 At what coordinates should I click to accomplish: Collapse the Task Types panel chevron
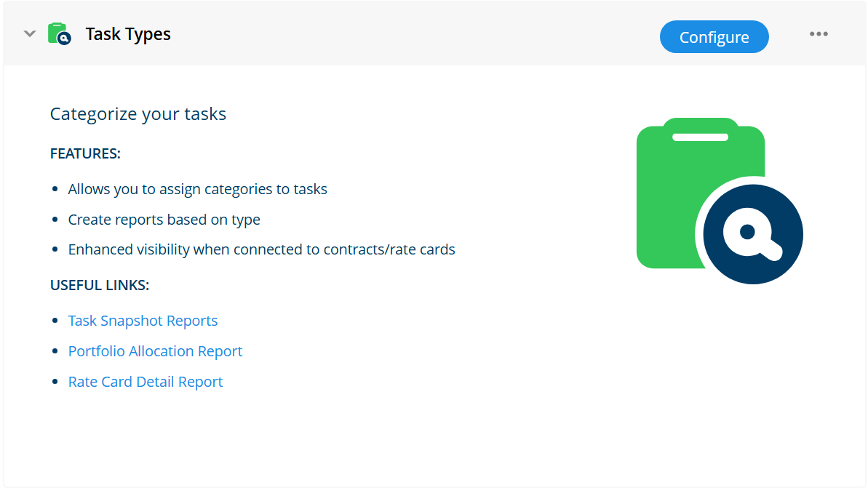(x=30, y=34)
